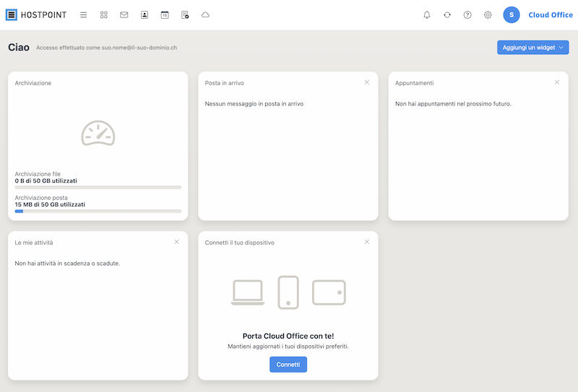578x392 pixels.
Task: Open notifications bell icon
Action: point(427,14)
